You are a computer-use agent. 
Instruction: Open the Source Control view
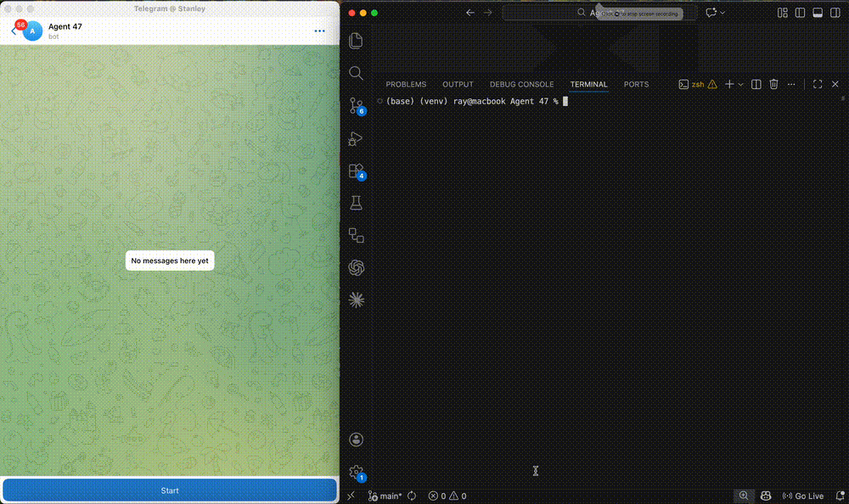[x=357, y=106]
